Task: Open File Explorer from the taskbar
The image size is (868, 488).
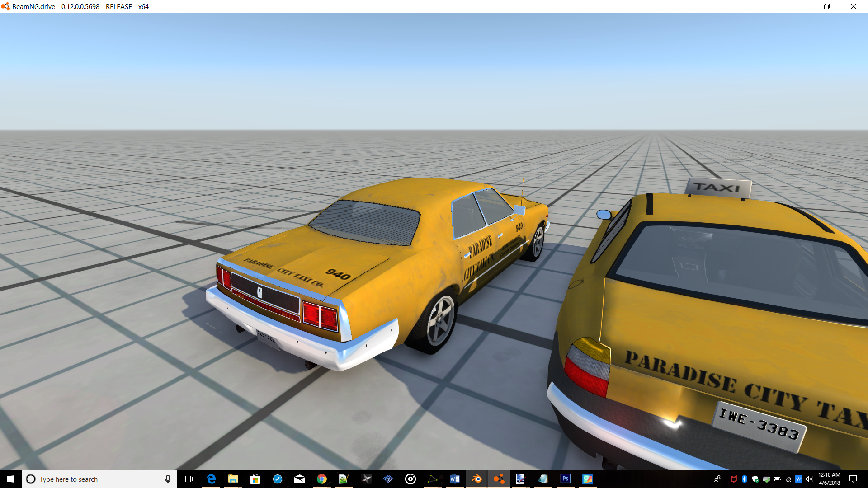Action: 233,479
